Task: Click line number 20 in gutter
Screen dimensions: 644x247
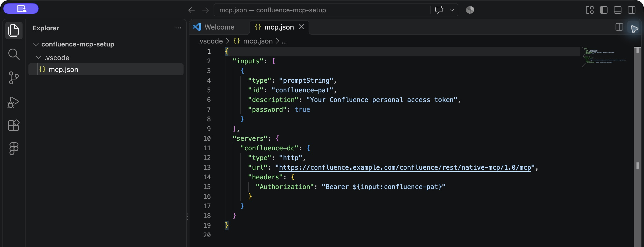Action: point(207,235)
